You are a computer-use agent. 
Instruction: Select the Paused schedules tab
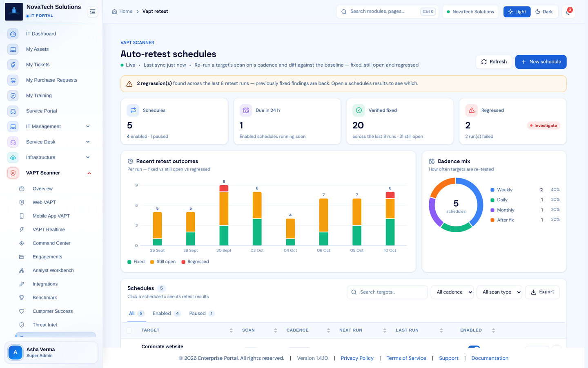pos(202,314)
